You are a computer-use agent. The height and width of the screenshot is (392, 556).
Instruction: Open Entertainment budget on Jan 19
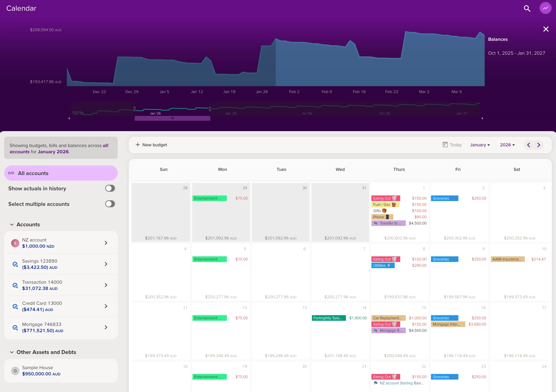pos(209,377)
